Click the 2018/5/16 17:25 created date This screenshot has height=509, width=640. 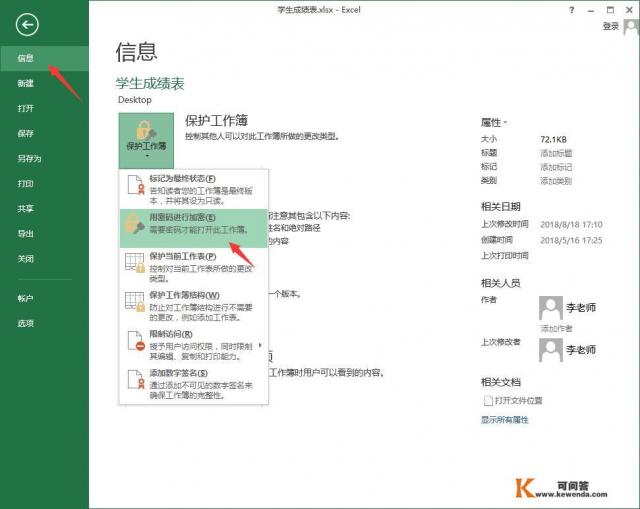(571, 240)
